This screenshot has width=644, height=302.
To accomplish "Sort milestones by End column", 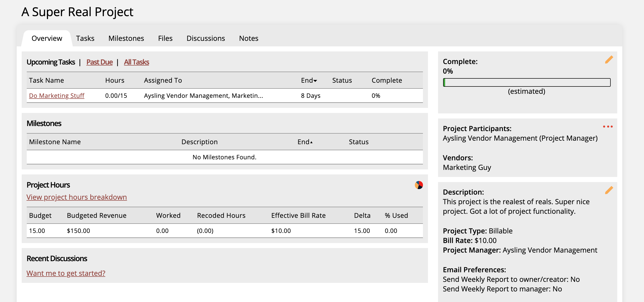I will point(305,142).
